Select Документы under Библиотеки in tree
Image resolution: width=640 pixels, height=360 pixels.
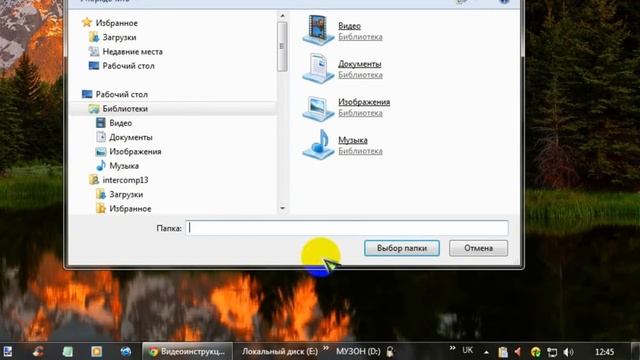pyautogui.click(x=131, y=137)
